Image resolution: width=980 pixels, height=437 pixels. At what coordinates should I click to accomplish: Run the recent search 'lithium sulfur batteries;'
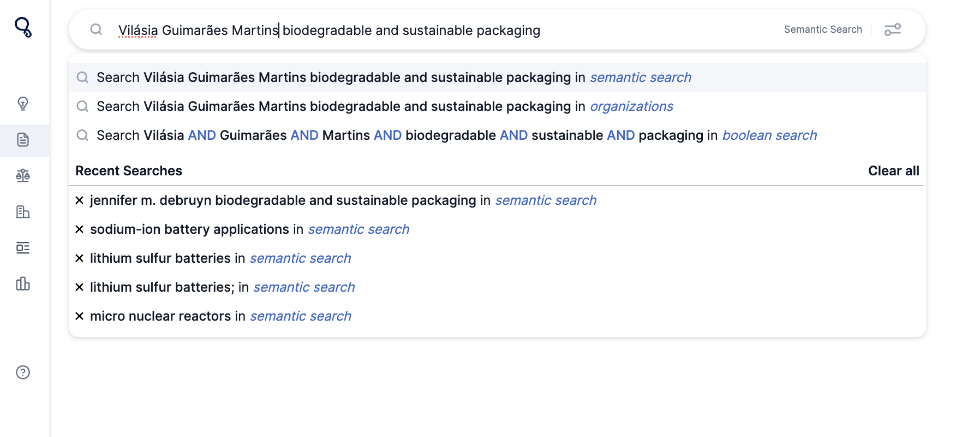[222, 287]
